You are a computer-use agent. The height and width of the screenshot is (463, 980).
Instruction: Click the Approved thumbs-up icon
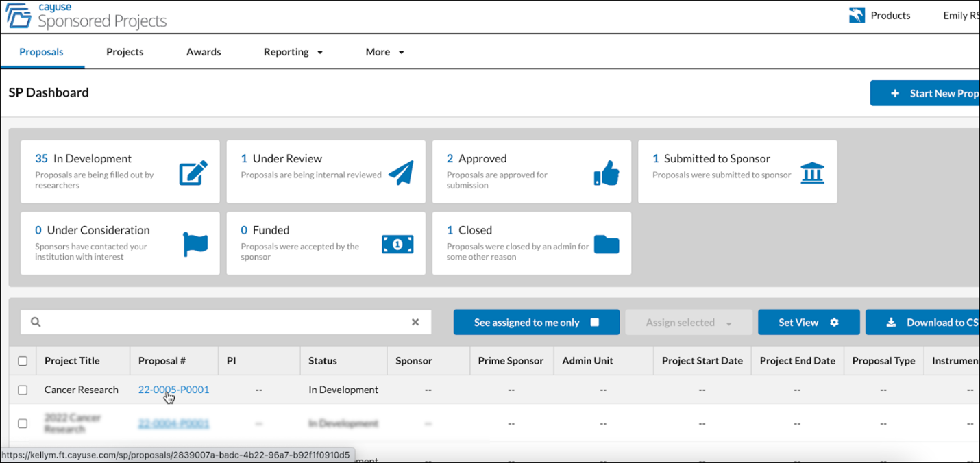pyautogui.click(x=607, y=173)
